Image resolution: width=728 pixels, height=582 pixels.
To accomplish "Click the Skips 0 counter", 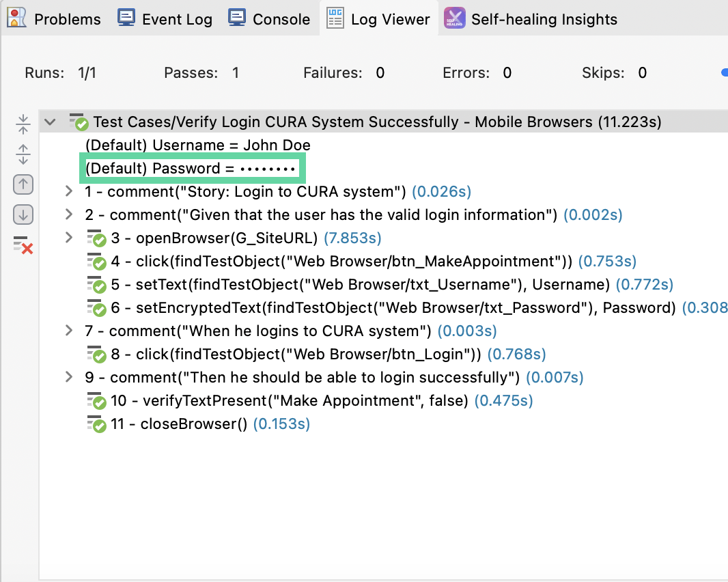I will pyautogui.click(x=614, y=73).
